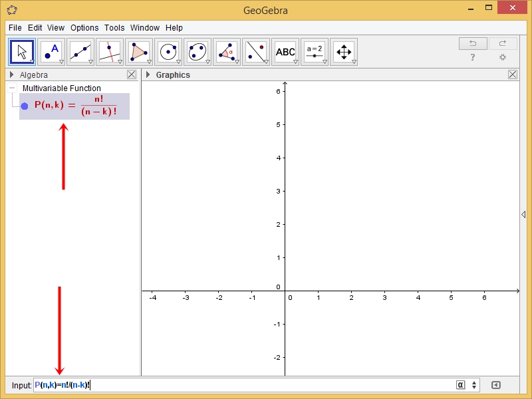
Task: Open the alpha symbol table button
Action: pyautogui.click(x=460, y=385)
